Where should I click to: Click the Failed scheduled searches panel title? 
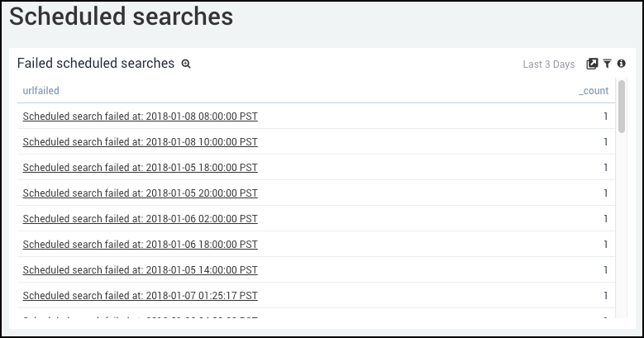click(x=95, y=64)
